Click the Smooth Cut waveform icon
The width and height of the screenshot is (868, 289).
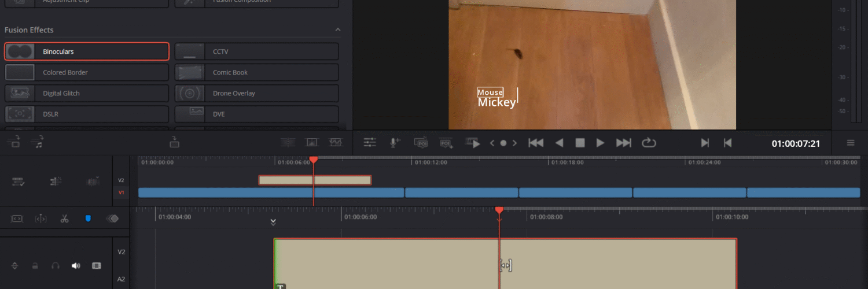336,142
